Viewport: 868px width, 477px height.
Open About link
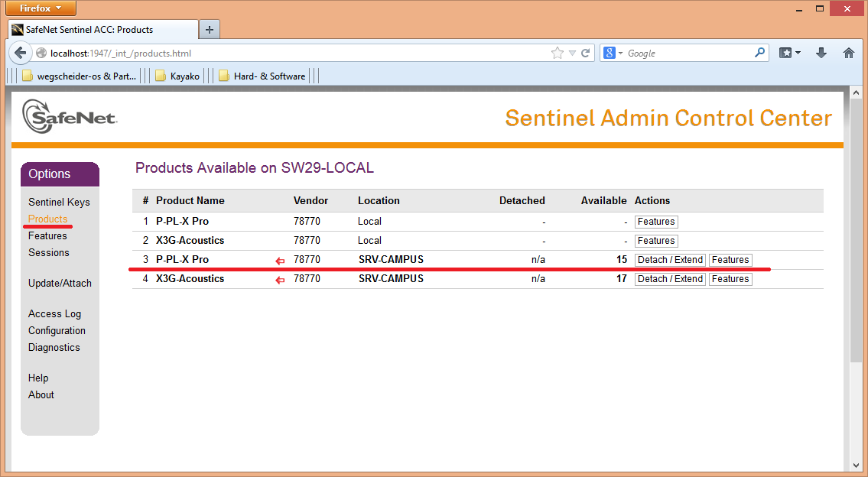41,394
